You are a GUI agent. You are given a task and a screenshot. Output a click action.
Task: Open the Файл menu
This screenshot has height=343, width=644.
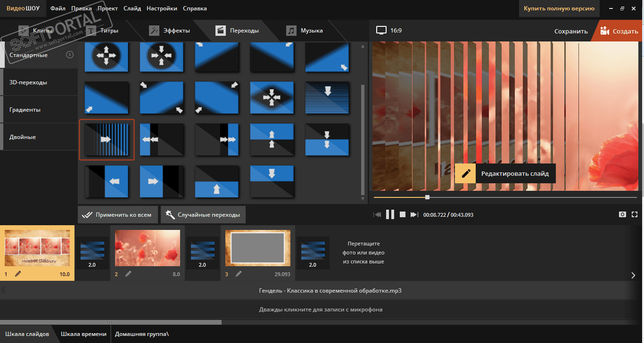pos(58,8)
